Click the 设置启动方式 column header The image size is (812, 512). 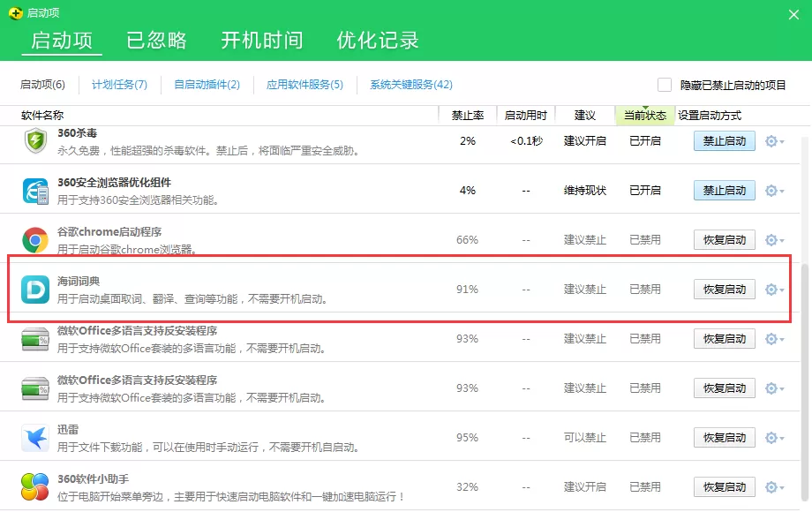(x=710, y=116)
